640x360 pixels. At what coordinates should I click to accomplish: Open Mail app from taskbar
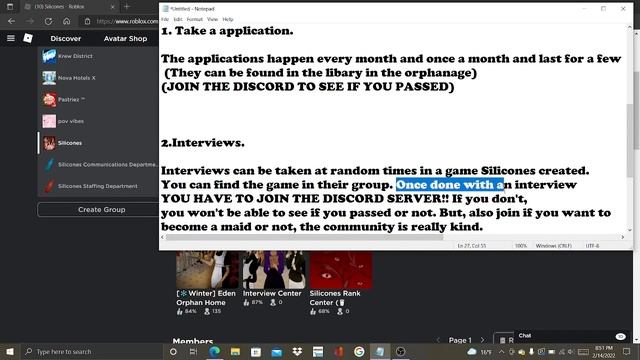click(277, 351)
